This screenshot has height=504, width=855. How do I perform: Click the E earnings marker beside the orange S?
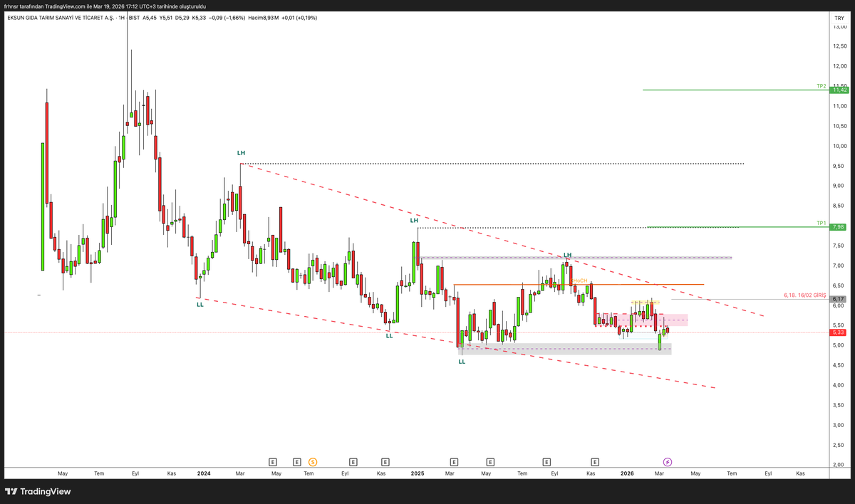[296, 461]
